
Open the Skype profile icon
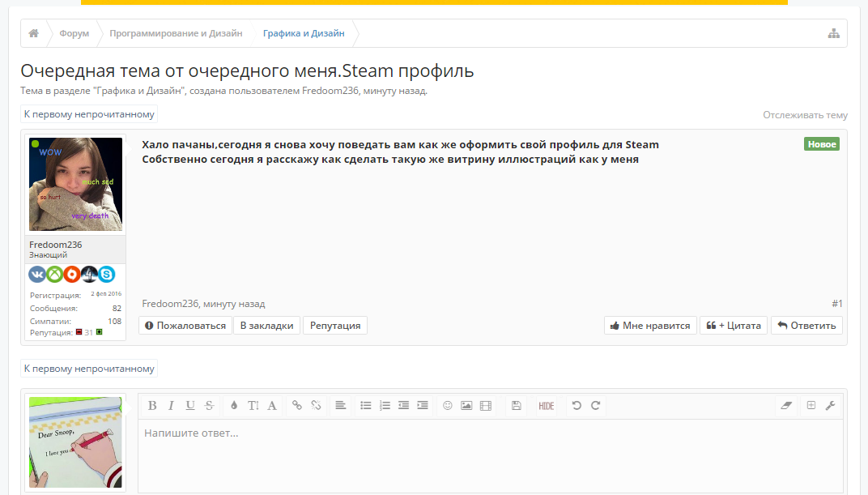click(x=106, y=274)
